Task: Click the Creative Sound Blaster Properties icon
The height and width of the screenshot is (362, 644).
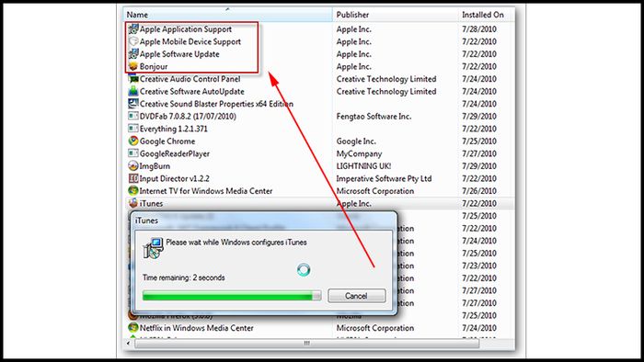Action: (x=133, y=104)
